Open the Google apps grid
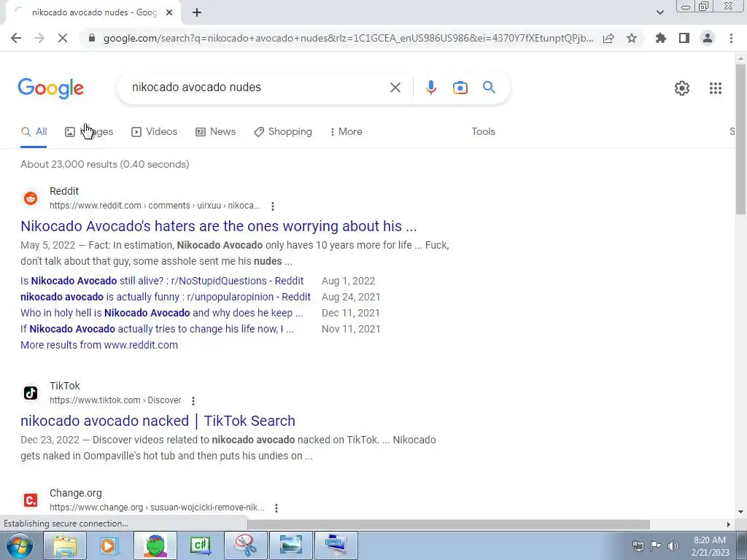747x560 pixels. (715, 88)
